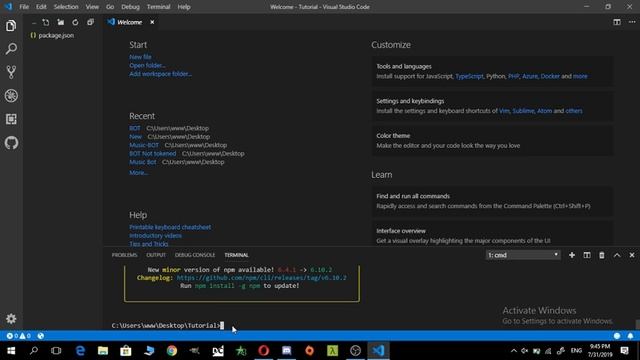Viewport: 640px width, 360px height.
Task: Open the Color theme customization item
Action: coord(492,141)
